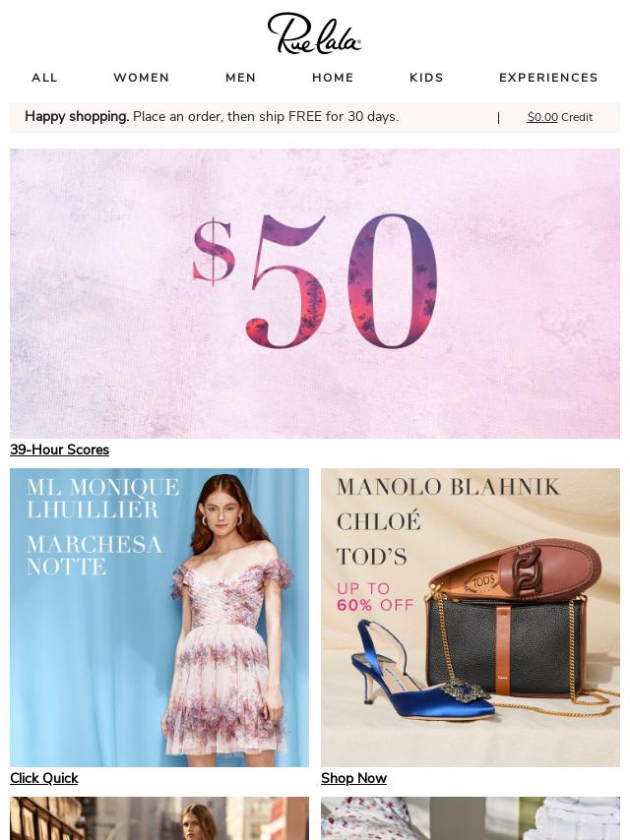Follow the 39-Hour Scores link
Image resolution: width=630 pixels, height=840 pixels.
(x=59, y=450)
